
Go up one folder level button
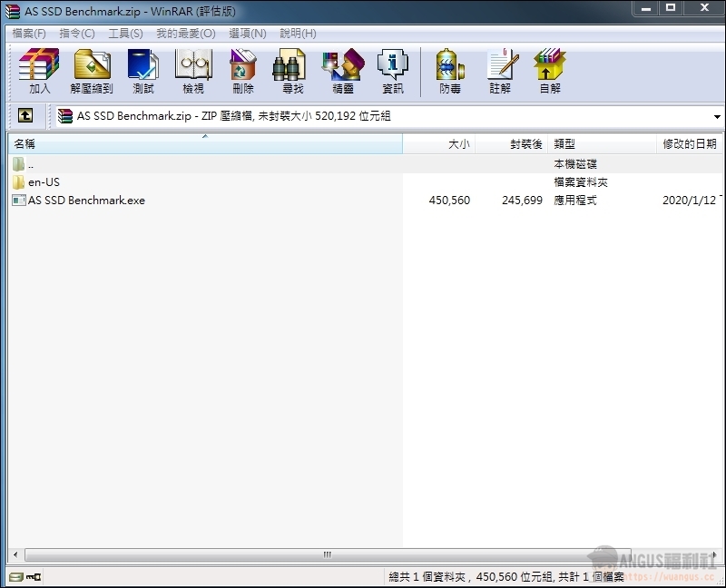point(25,116)
